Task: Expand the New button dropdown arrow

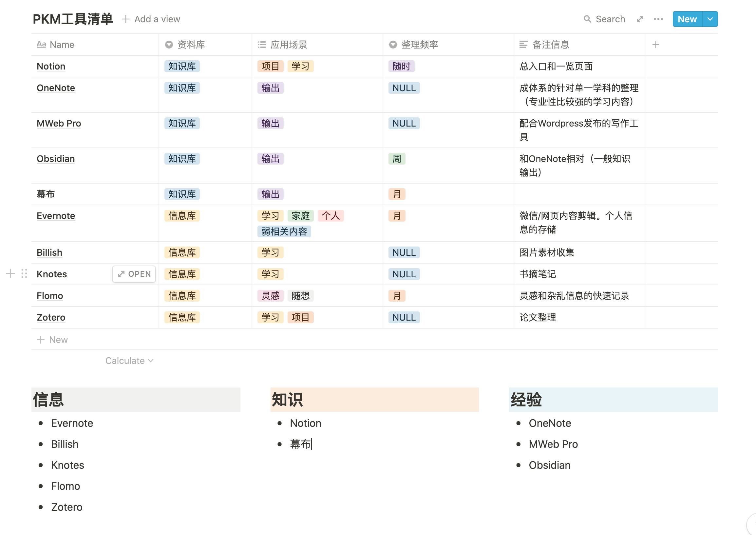Action: pyautogui.click(x=710, y=19)
